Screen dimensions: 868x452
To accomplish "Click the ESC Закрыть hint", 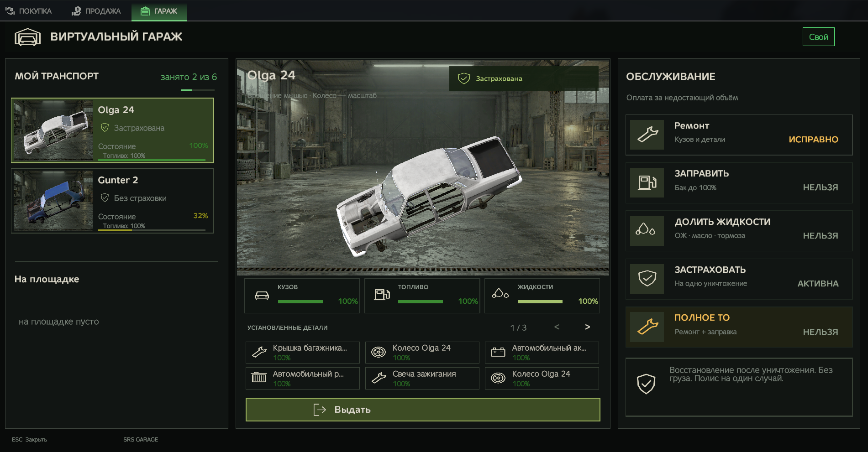I will tap(29, 440).
